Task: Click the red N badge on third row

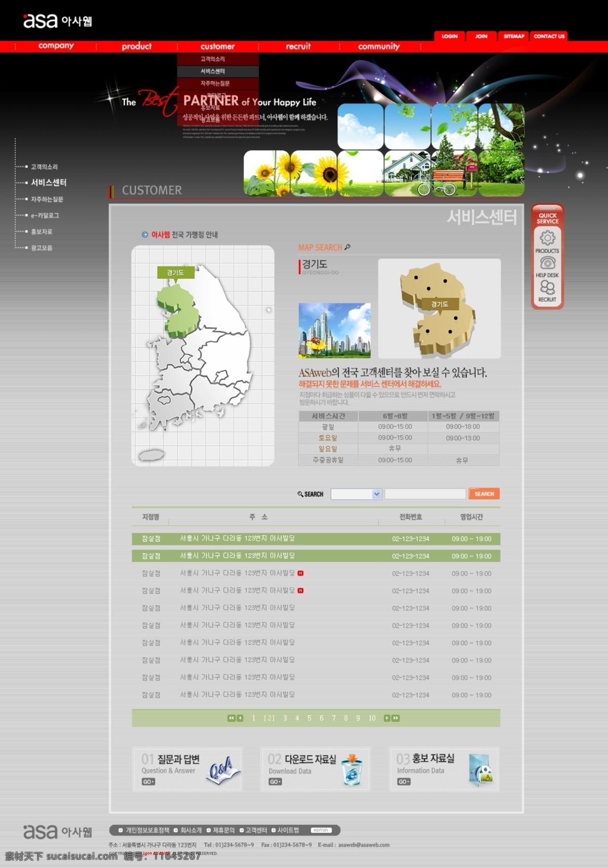Action: pos(300,573)
